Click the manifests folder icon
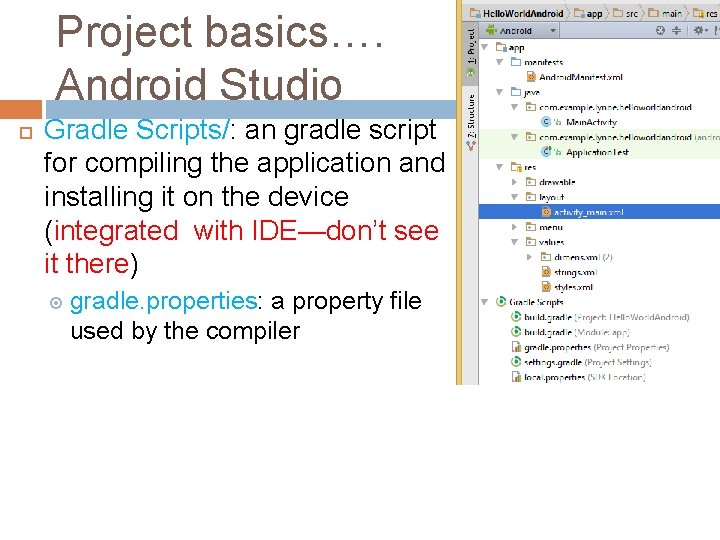The image size is (720, 540). pyautogui.click(x=516, y=62)
